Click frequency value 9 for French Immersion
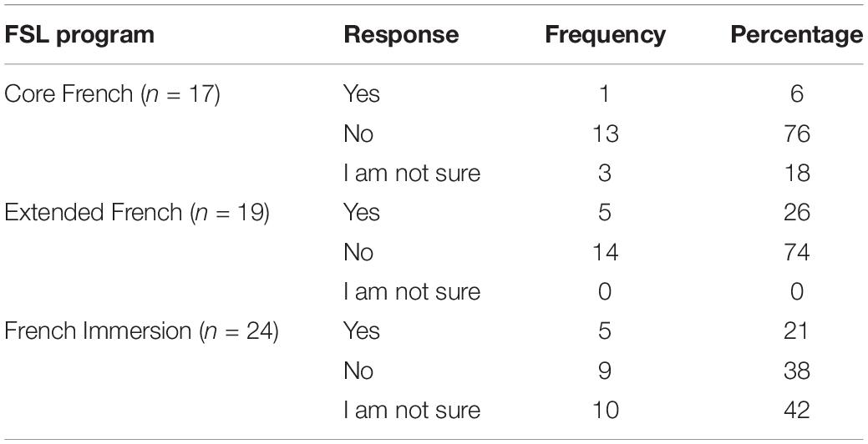Screen dimensions: 868x444 (x=605, y=371)
